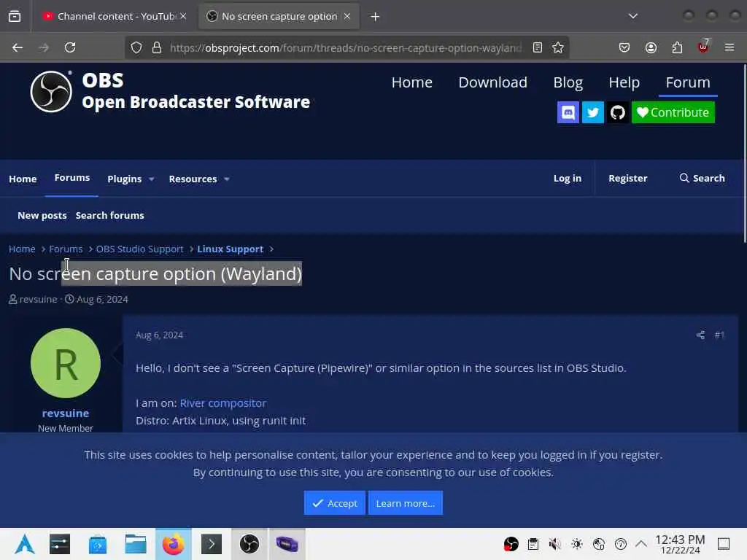Open the GitHub icon link

pos(617,112)
